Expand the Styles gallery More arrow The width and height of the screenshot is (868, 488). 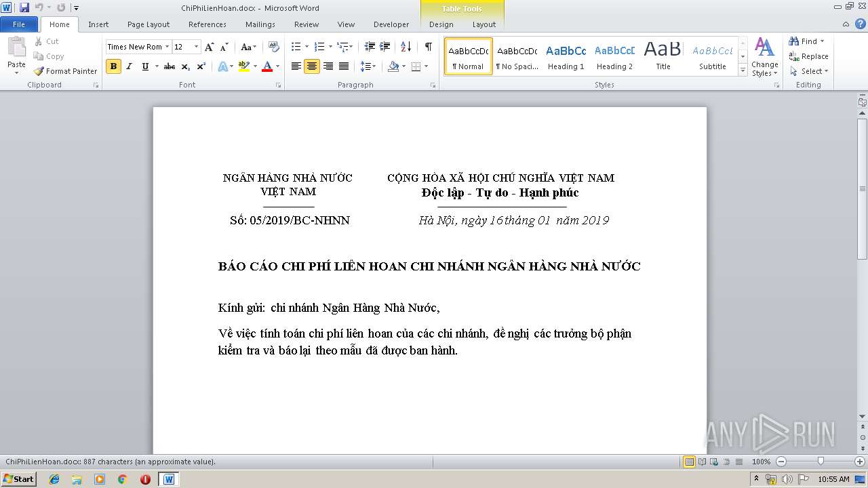coord(743,70)
